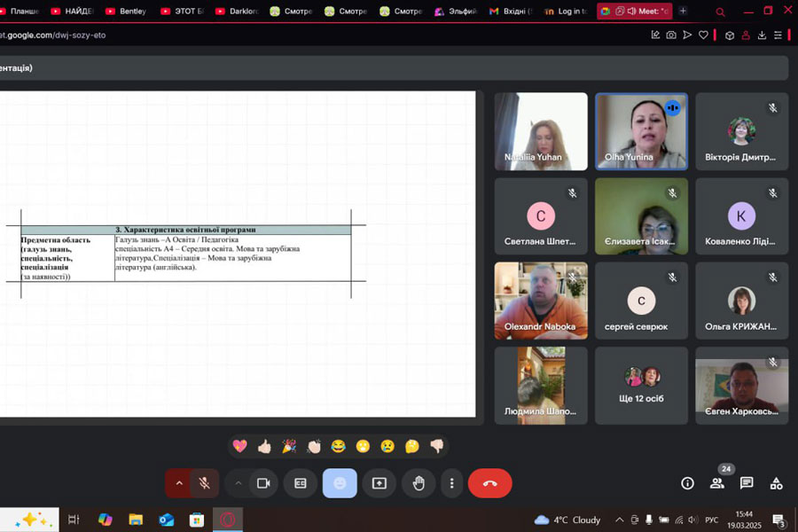Send the heart emoji reaction

239,447
